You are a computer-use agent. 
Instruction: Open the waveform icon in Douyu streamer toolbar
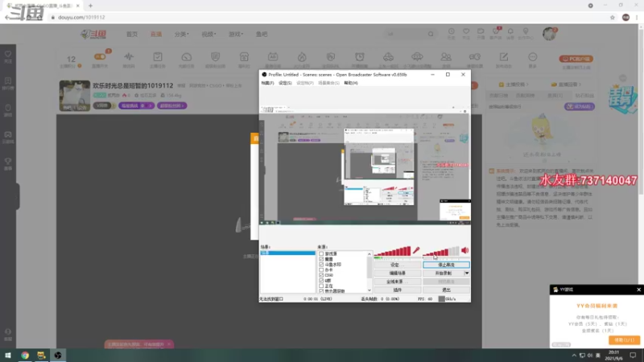[129, 56]
